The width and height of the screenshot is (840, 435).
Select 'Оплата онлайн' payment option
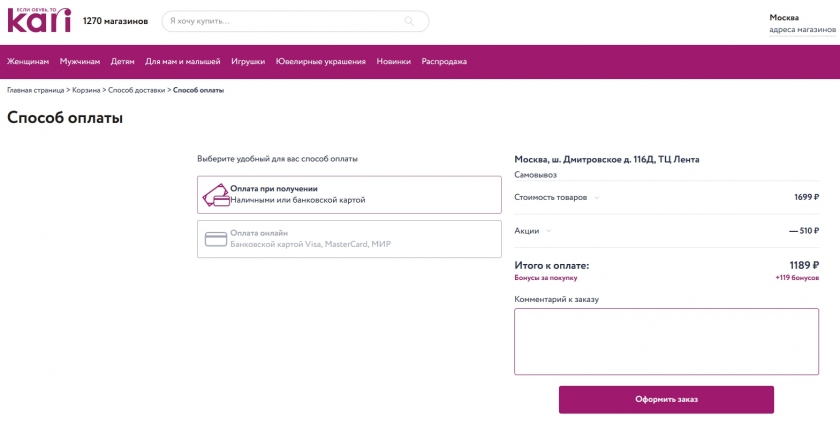[x=349, y=239]
